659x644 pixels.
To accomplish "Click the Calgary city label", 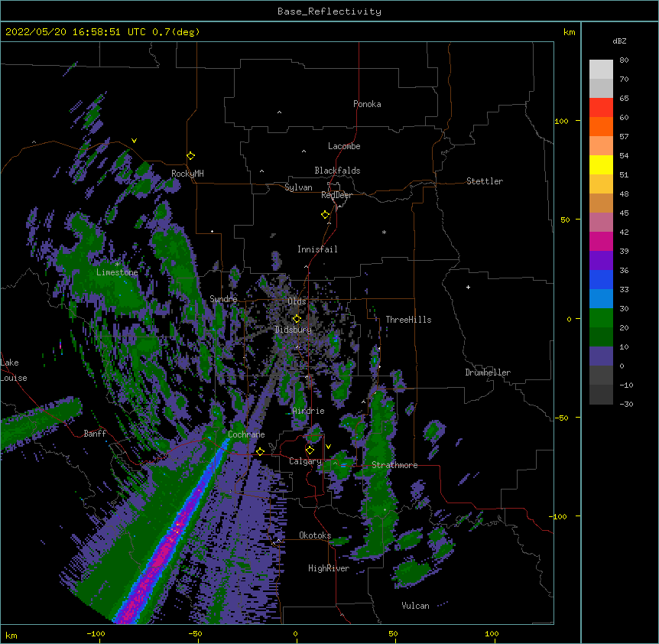I will [x=305, y=461].
